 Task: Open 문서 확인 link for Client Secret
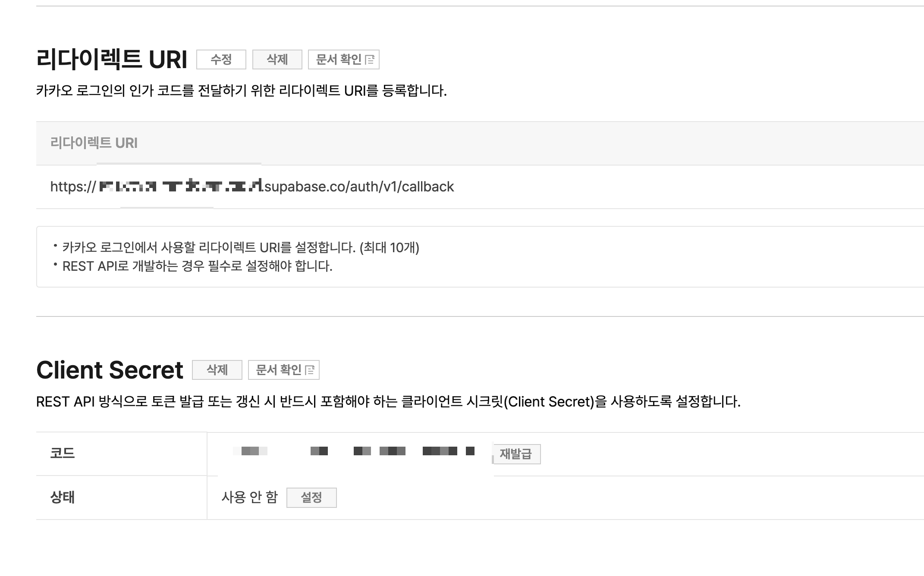pyautogui.click(x=283, y=370)
